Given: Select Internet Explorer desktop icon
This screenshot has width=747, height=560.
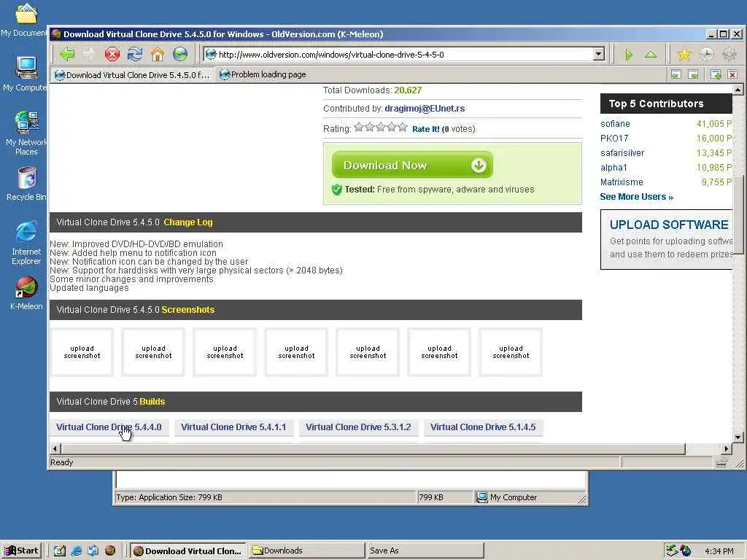Looking at the screenshot, I should click(x=26, y=243).
